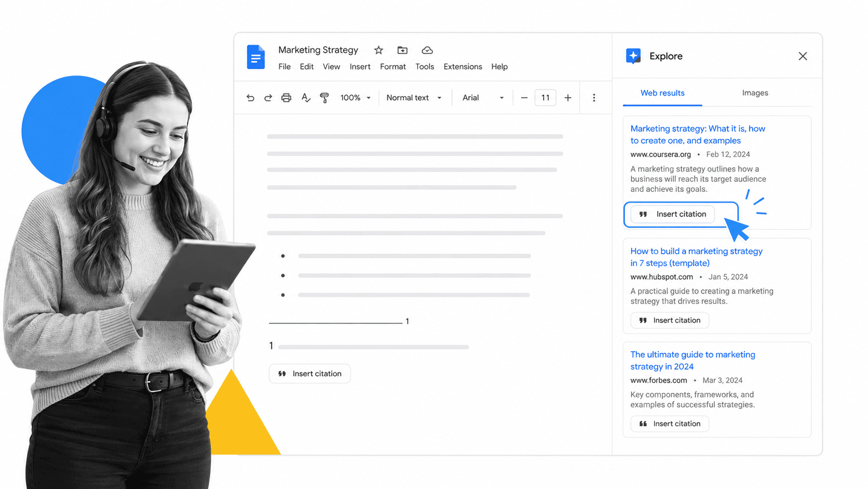Open the Coursera marketing strategy link

(x=698, y=135)
